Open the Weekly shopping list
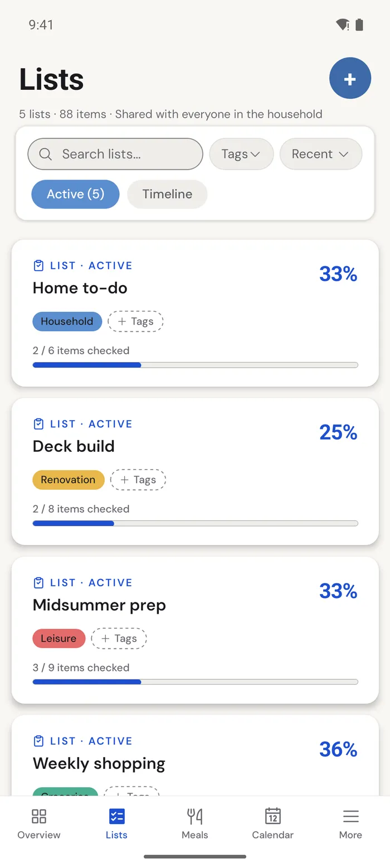 (195, 756)
